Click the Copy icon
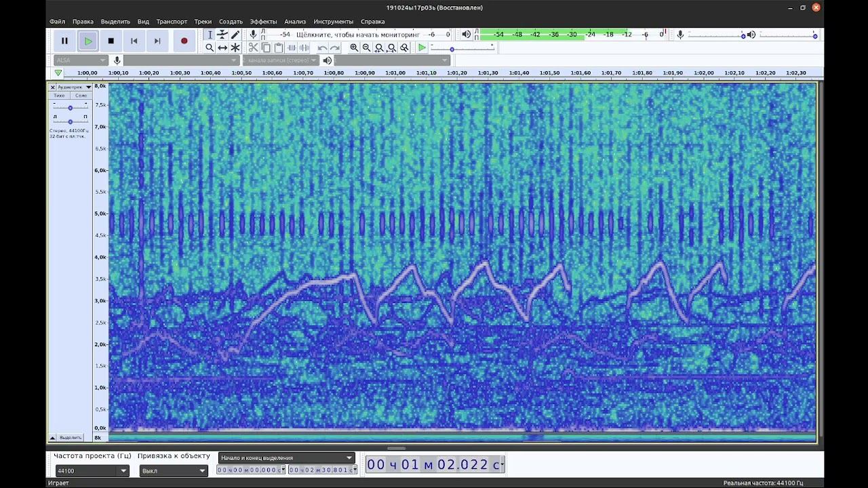The width and height of the screenshot is (868, 488). (266, 47)
